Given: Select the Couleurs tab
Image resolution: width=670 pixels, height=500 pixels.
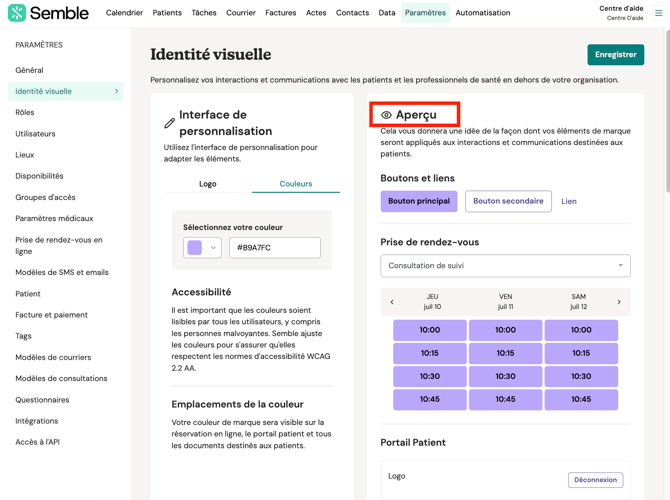Looking at the screenshot, I should 296,184.
